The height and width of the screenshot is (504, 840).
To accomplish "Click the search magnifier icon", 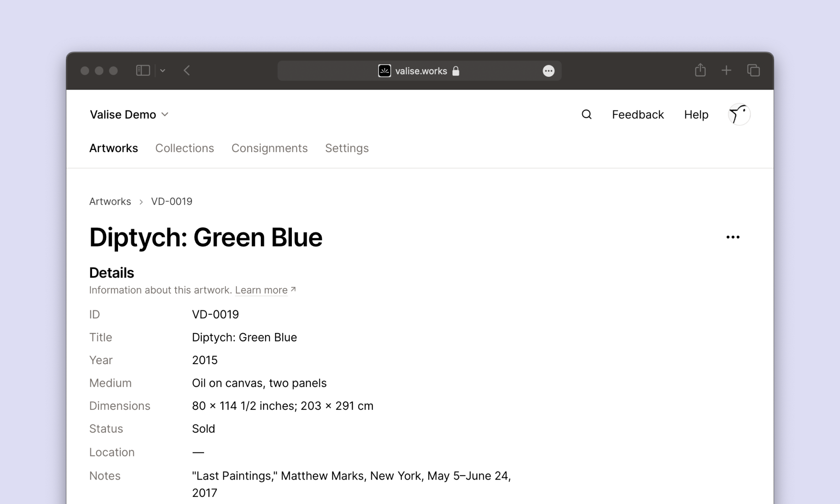I will (586, 115).
